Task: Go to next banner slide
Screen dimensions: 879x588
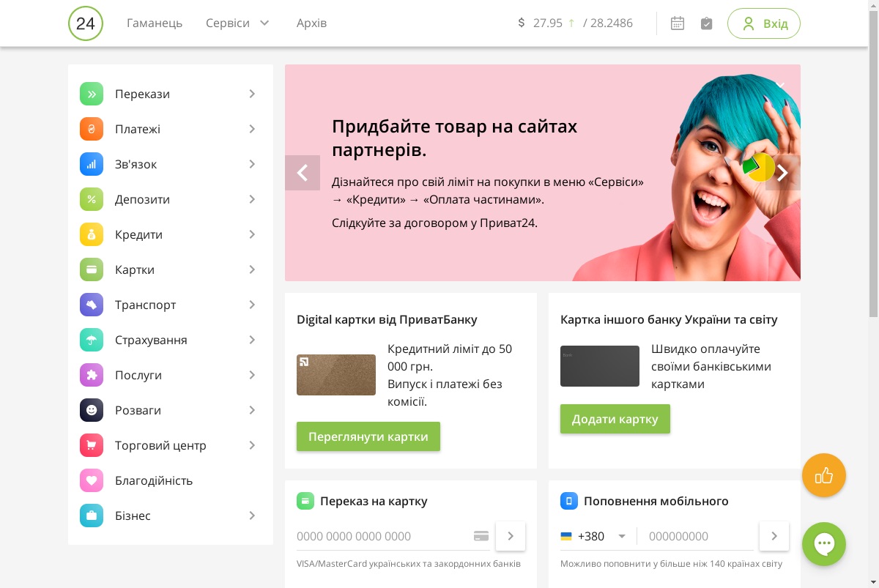Action: click(783, 173)
